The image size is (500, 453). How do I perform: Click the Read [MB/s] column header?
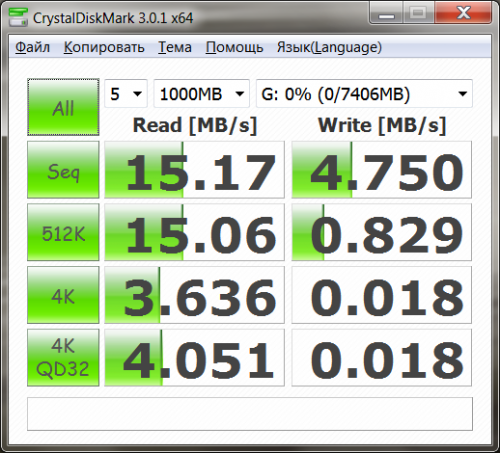pyautogui.click(x=195, y=126)
